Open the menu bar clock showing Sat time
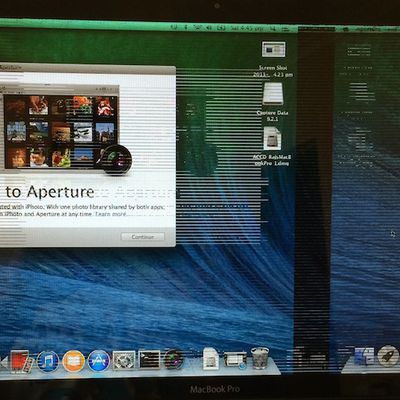This screenshot has width=400, height=400. 247,28
